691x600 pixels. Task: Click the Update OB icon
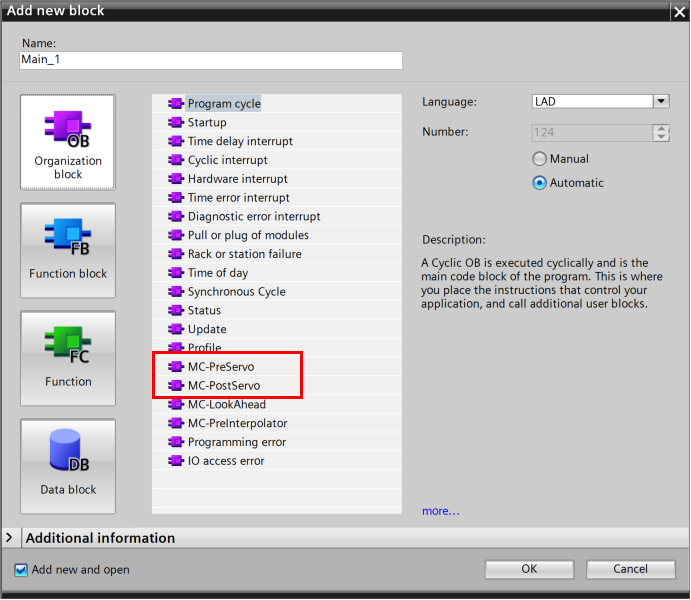pyautogui.click(x=176, y=329)
